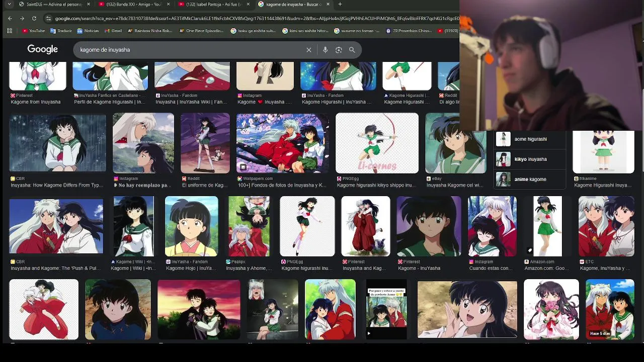The height and width of the screenshot is (362, 644).
Task: Open frikanime Kagome Higurashi figure image
Action: click(604, 152)
